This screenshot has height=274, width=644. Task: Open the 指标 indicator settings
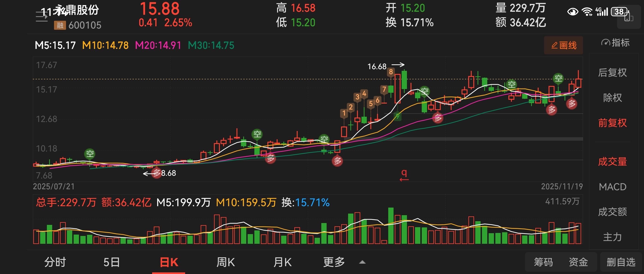615,43
